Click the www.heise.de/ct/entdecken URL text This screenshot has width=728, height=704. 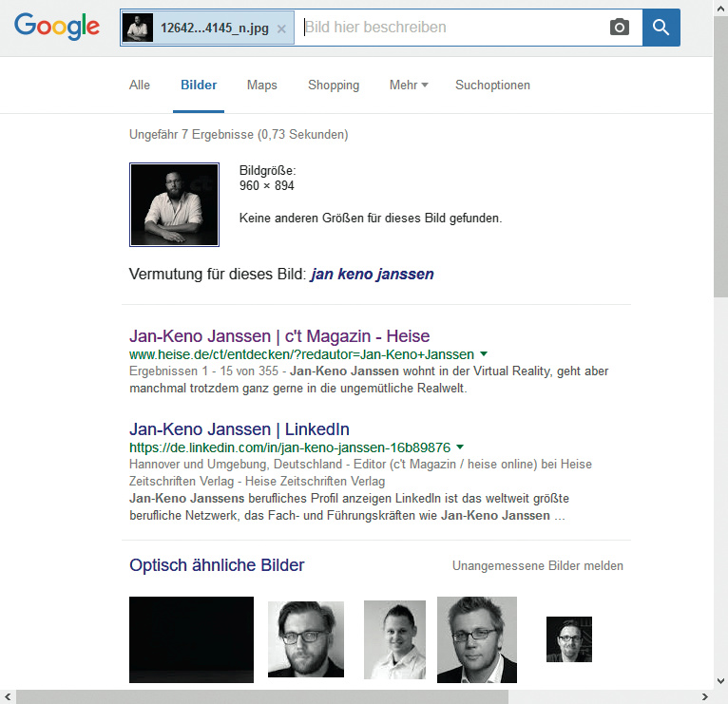(302, 354)
